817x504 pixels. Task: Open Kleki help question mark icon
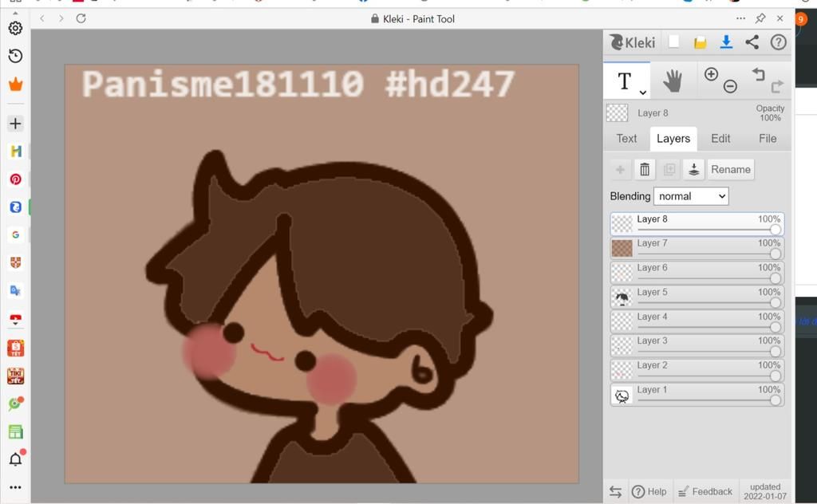[x=778, y=42]
